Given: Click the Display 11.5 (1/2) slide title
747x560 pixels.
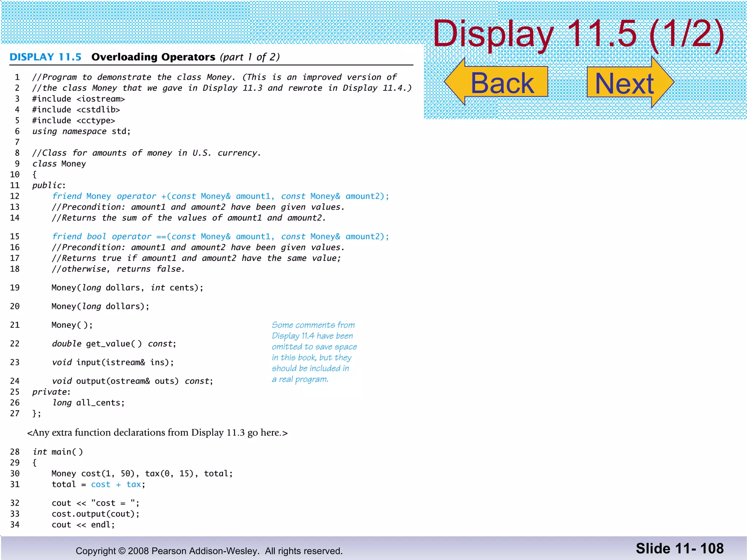Looking at the screenshot, I should [x=579, y=34].
